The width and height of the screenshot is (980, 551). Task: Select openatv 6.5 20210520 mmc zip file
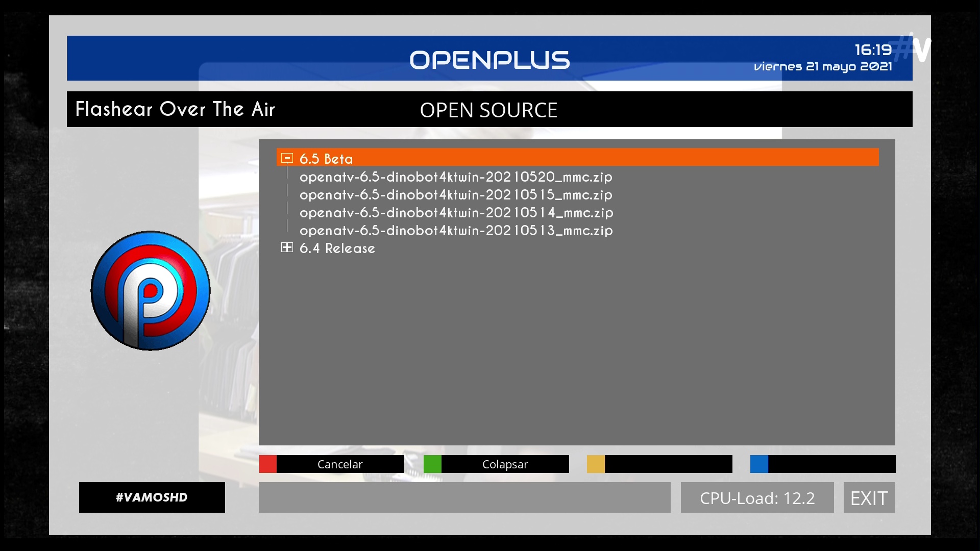coord(455,177)
